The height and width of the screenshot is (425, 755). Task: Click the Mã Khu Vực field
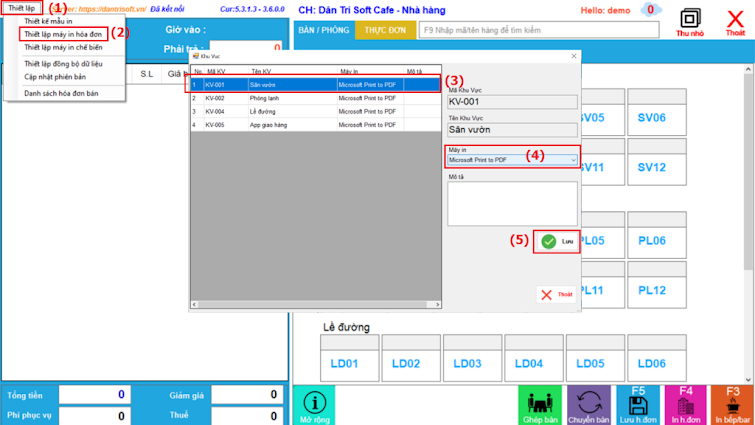pos(512,102)
